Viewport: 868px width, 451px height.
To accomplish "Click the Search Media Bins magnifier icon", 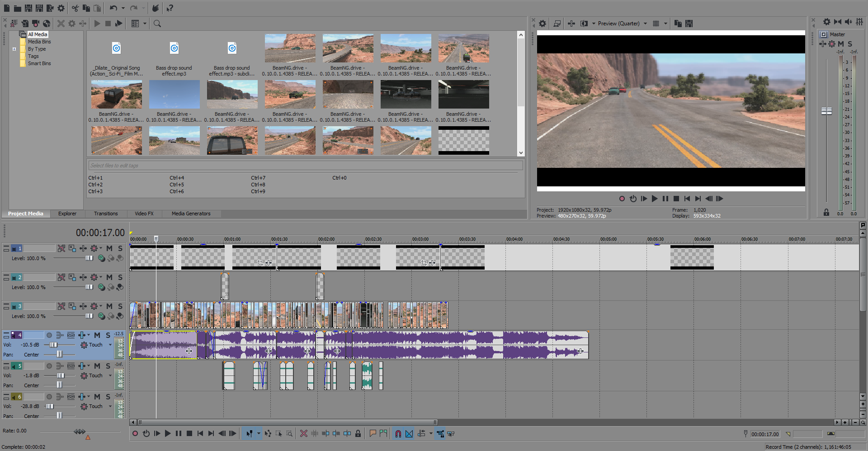I will [x=157, y=24].
